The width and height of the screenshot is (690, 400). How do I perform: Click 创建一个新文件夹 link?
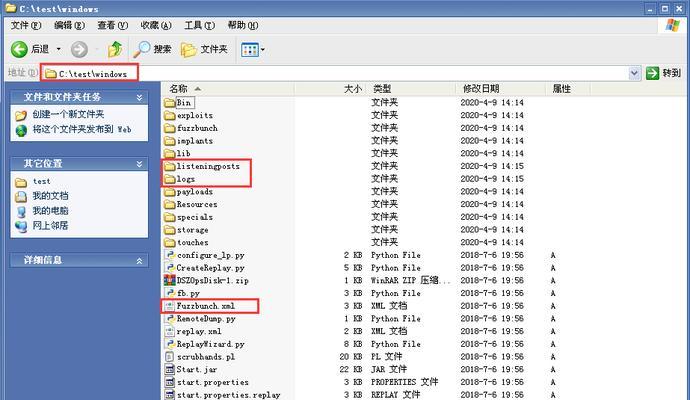(x=68, y=114)
